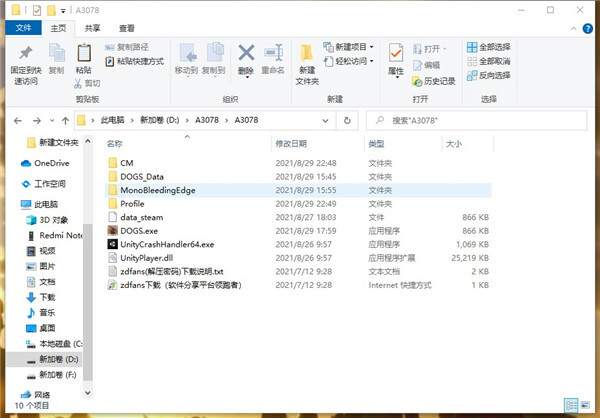Viewport: 600px width, 418px height.
Task: Select the CM folder
Action: pos(298,163)
